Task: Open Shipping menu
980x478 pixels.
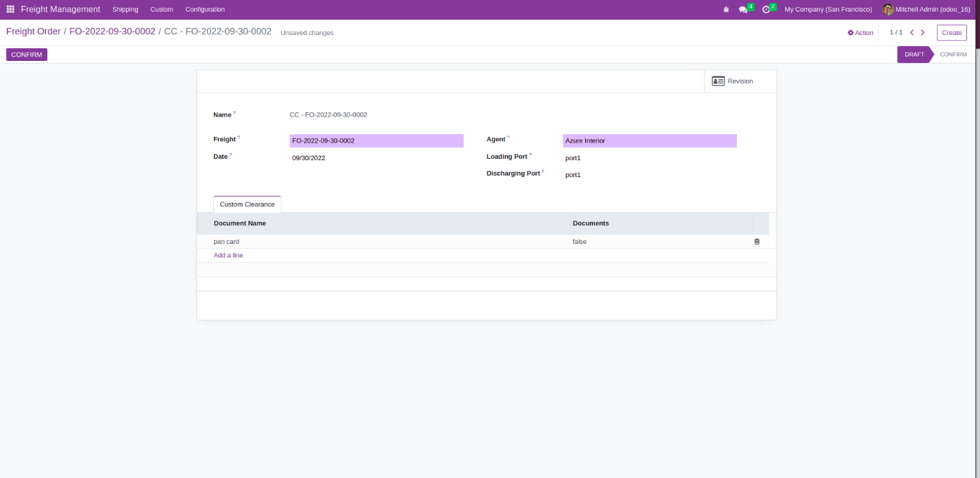Action: 125,10
